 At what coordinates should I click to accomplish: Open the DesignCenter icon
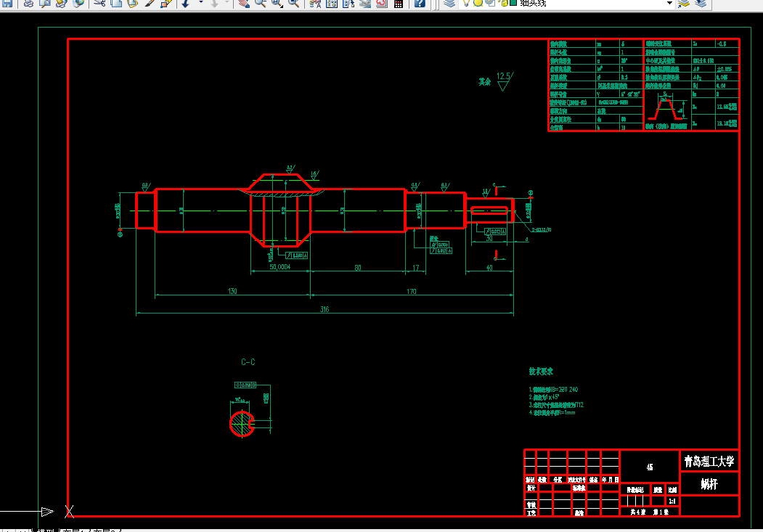click(x=332, y=3)
